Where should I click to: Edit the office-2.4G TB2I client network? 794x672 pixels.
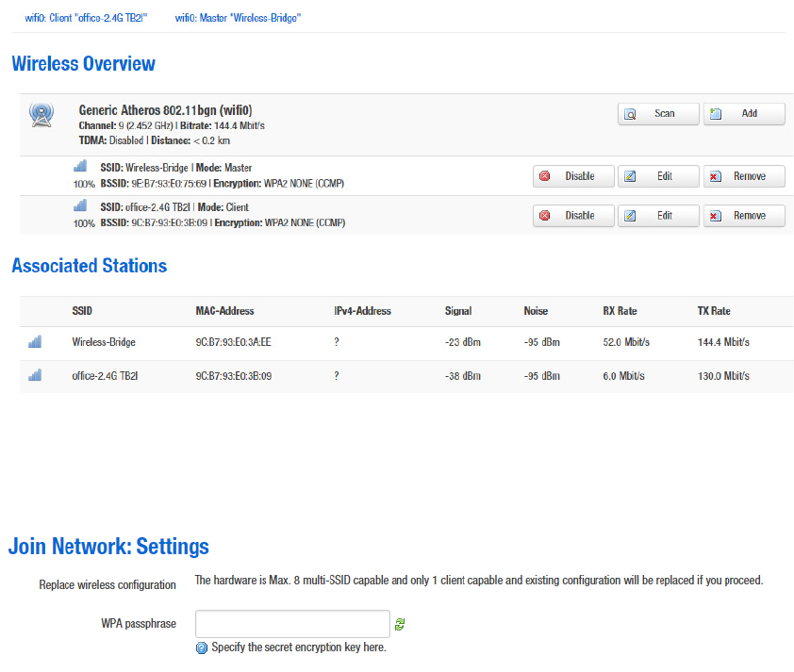pos(658,216)
